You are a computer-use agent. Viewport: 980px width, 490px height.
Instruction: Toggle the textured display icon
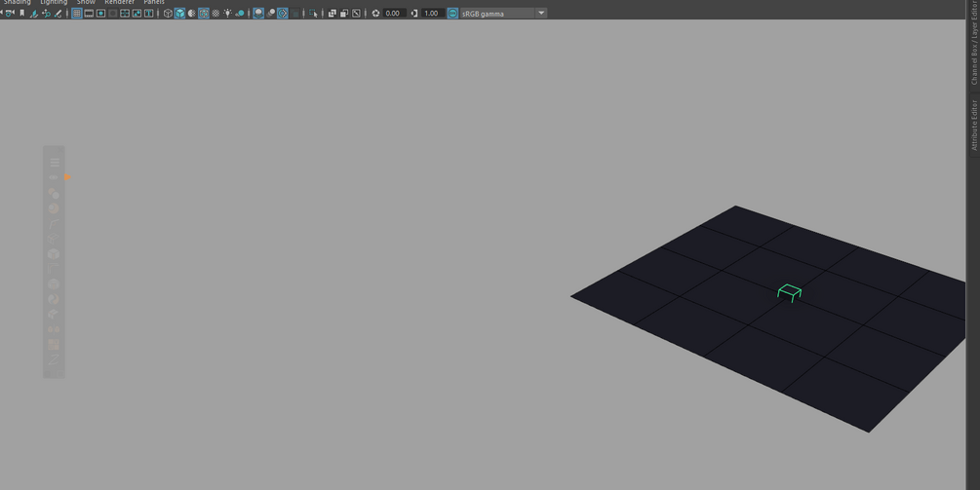(x=216, y=13)
